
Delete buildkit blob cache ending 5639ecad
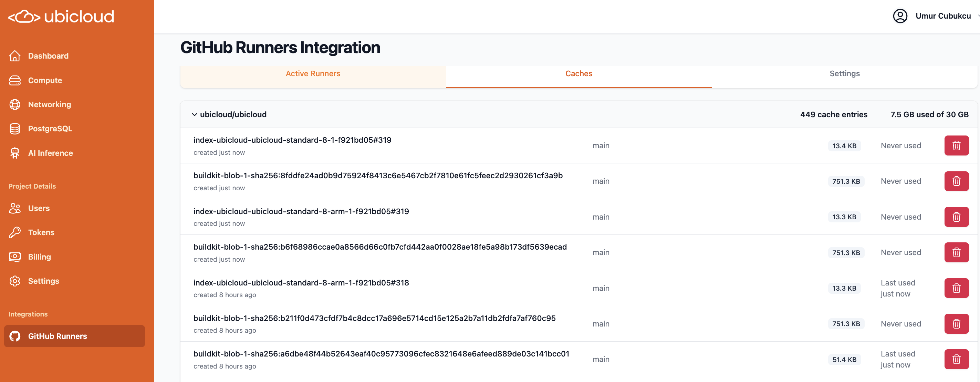click(x=956, y=252)
